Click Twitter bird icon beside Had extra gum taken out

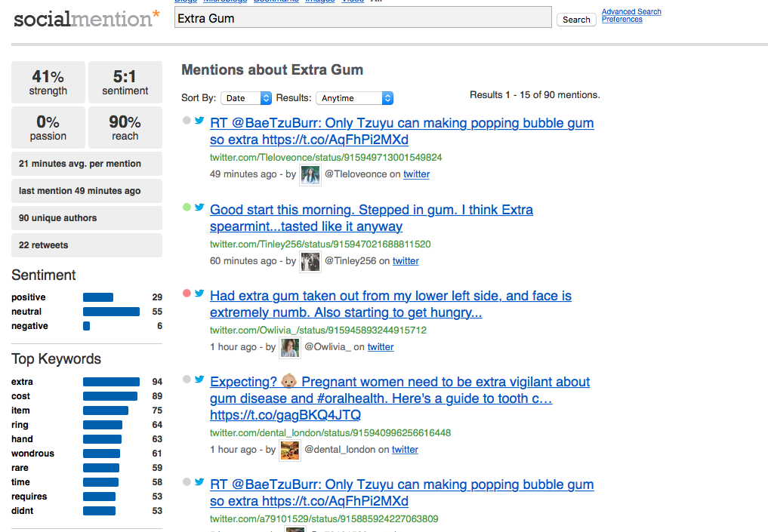pos(199,293)
